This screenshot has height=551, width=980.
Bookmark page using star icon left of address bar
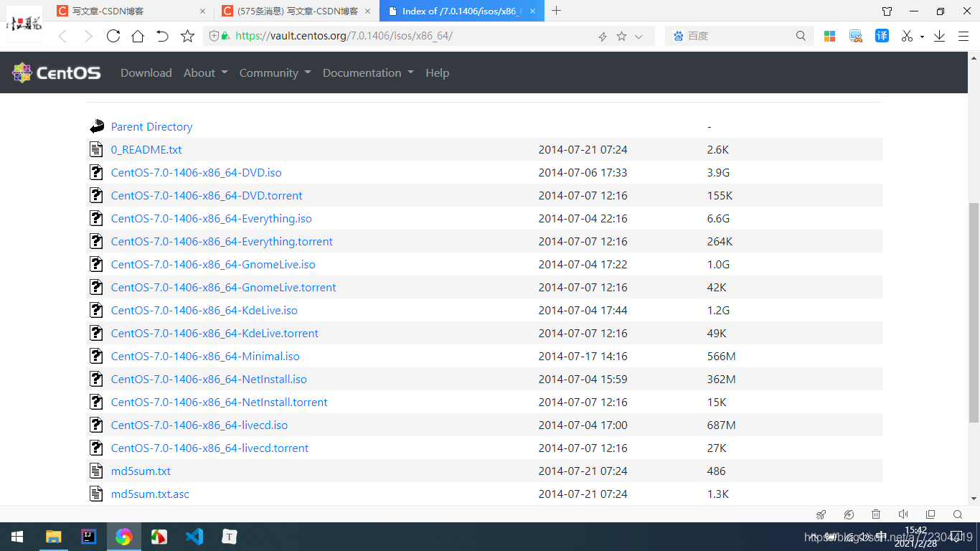click(187, 36)
